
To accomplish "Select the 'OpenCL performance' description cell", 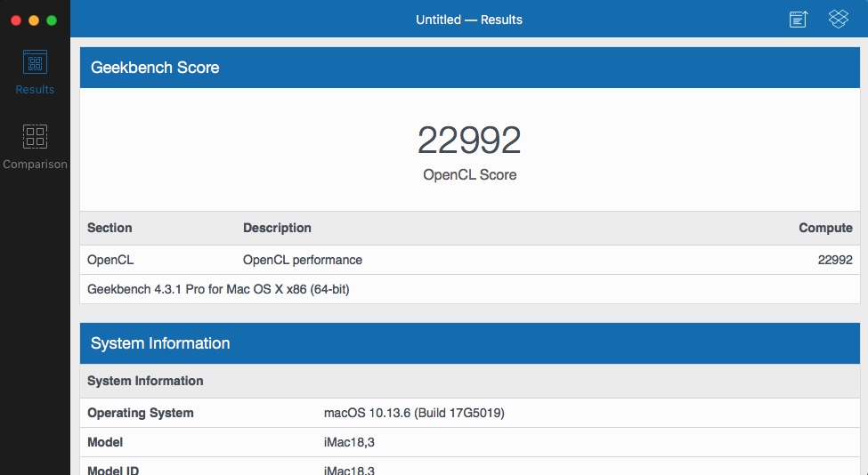I will (303, 260).
